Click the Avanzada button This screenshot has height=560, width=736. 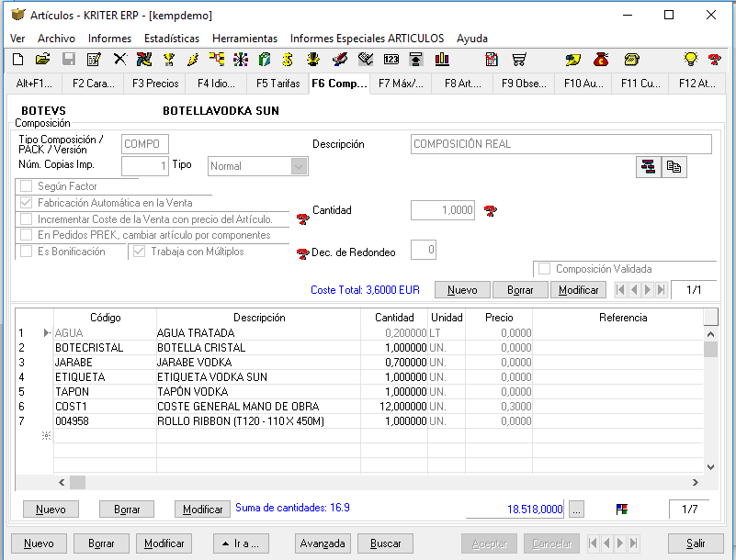point(323,543)
